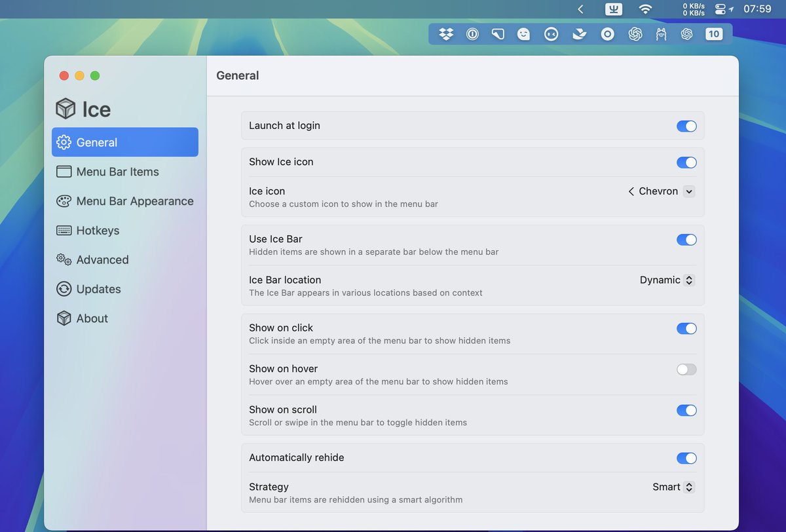Viewport: 786px width, 532px height.
Task: Click the 'Use Ice Bar' label
Action: tap(275, 239)
